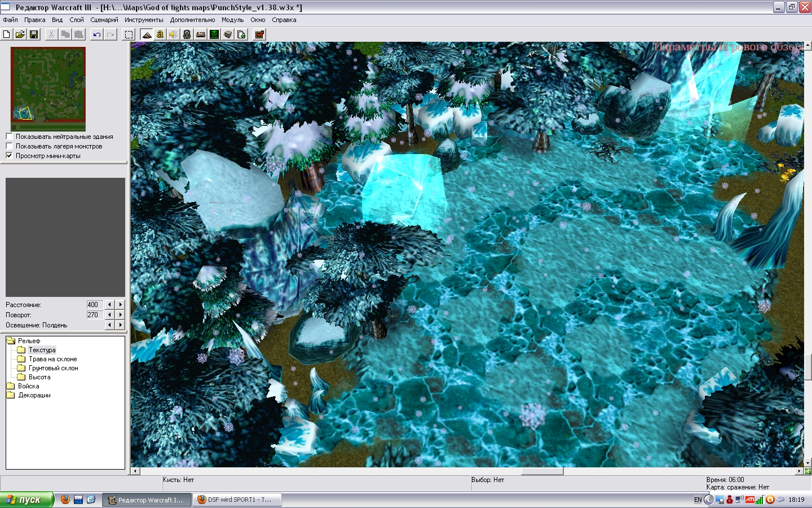The image size is (812, 508).
Task: Click the Paste toolbar icon
Action: [79, 34]
